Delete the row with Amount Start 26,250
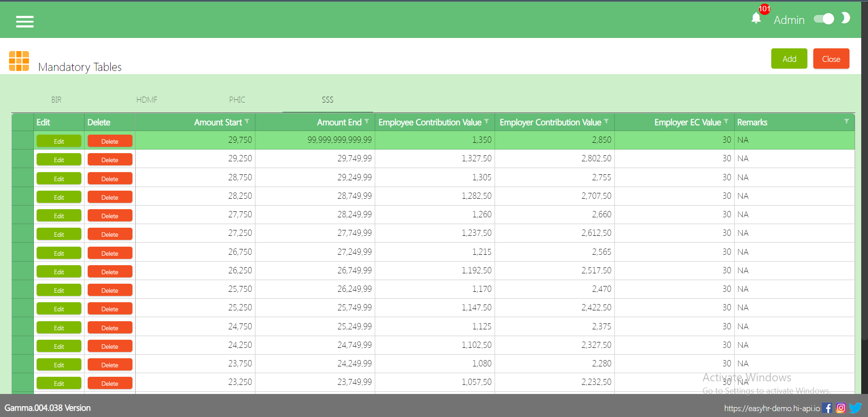 click(110, 272)
